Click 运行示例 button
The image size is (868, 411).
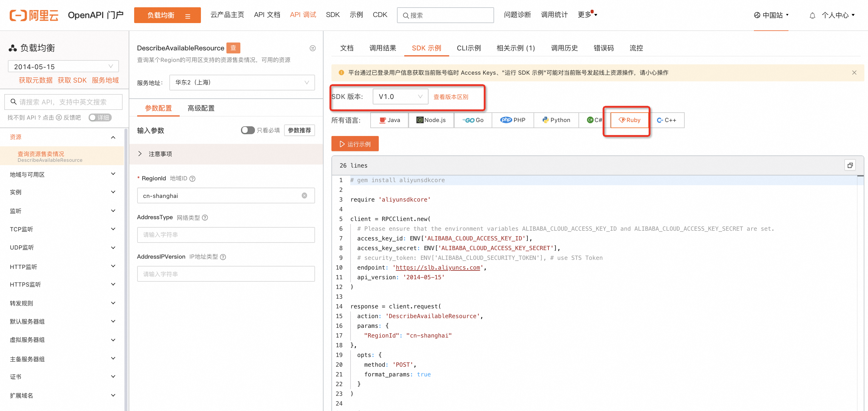point(357,144)
